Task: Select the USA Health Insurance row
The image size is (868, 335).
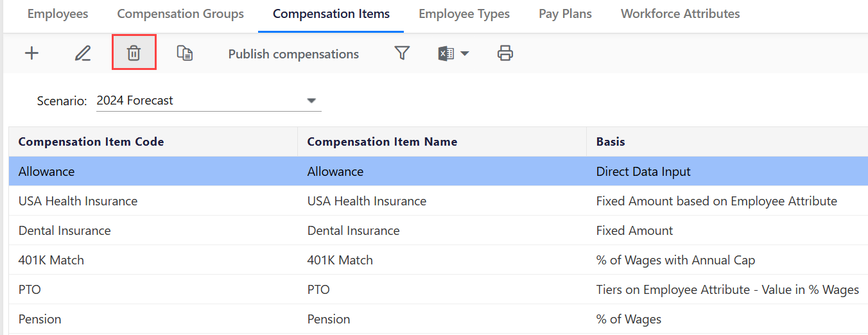Action: (78, 201)
